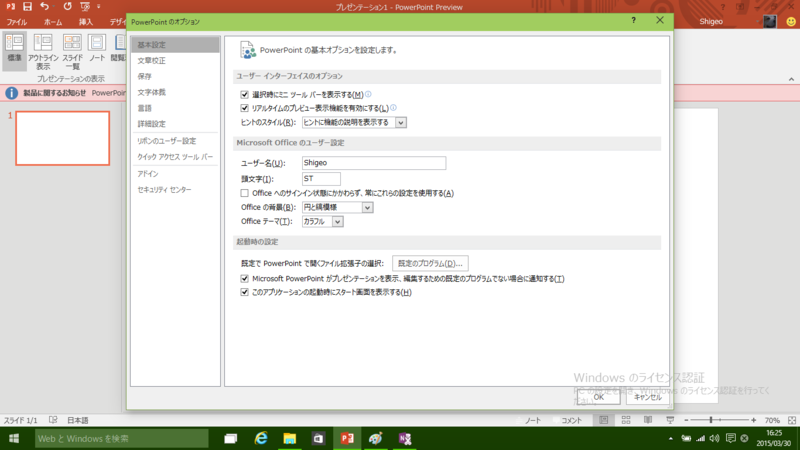Click the Redo/Repeat icon

click(x=67, y=7)
